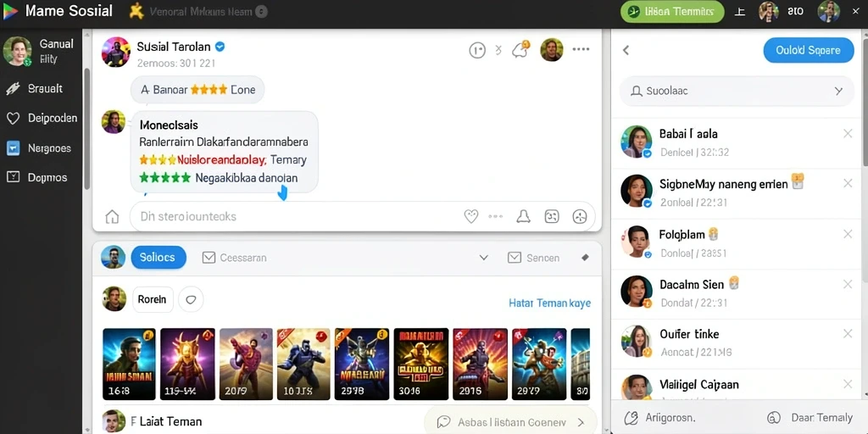Click the Mame Sosiial app logo

[10, 11]
